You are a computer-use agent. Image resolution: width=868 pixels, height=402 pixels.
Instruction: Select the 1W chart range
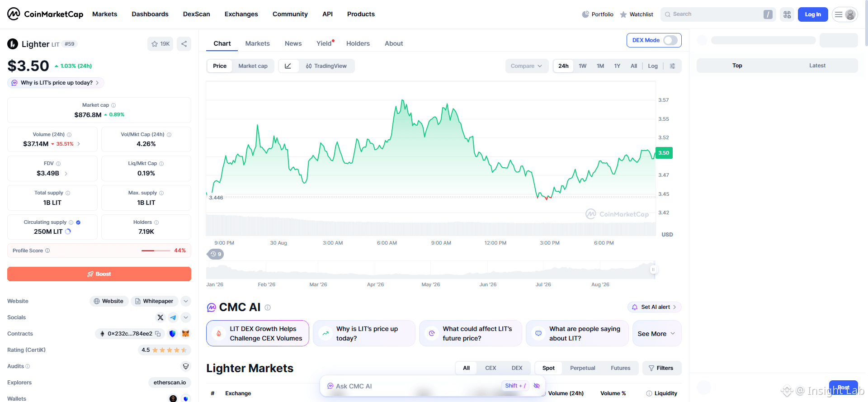[x=583, y=66]
